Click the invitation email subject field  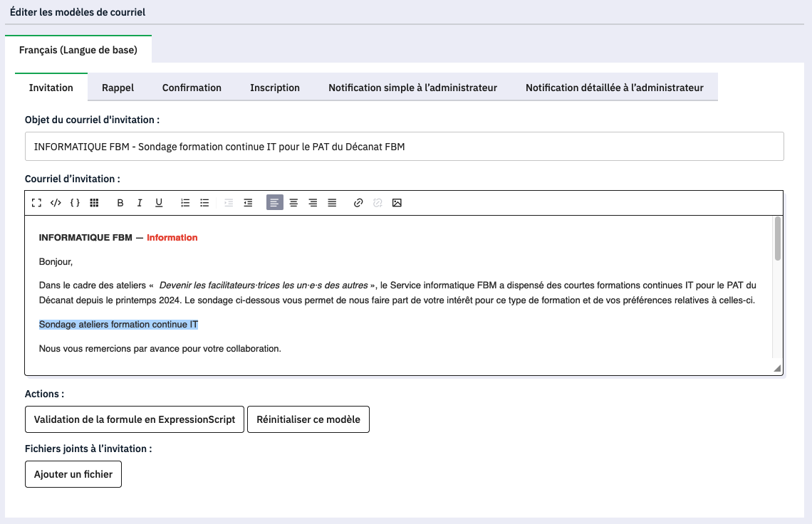tap(404, 147)
